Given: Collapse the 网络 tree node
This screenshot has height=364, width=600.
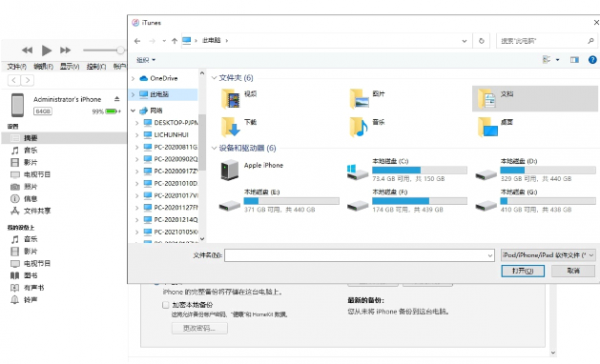Looking at the screenshot, I should point(133,111).
